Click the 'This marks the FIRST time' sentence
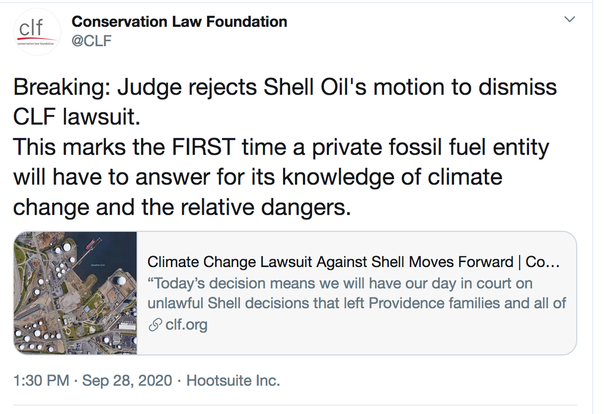This screenshot has width=606, height=414. point(283,148)
